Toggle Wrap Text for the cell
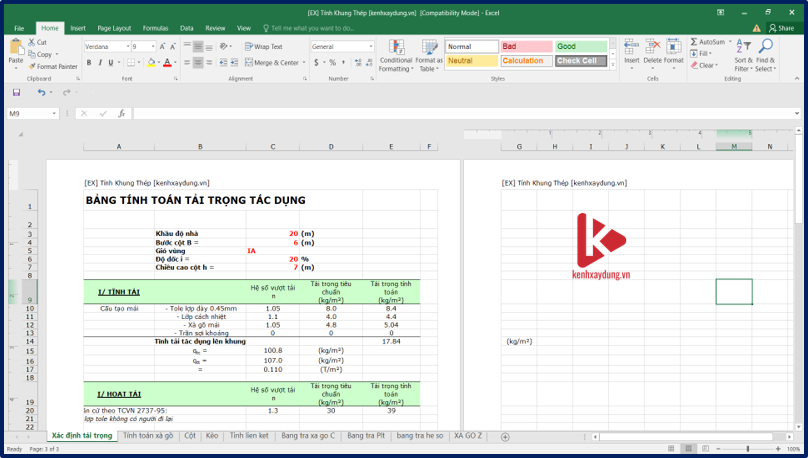This screenshot has width=808, height=458. (x=264, y=46)
